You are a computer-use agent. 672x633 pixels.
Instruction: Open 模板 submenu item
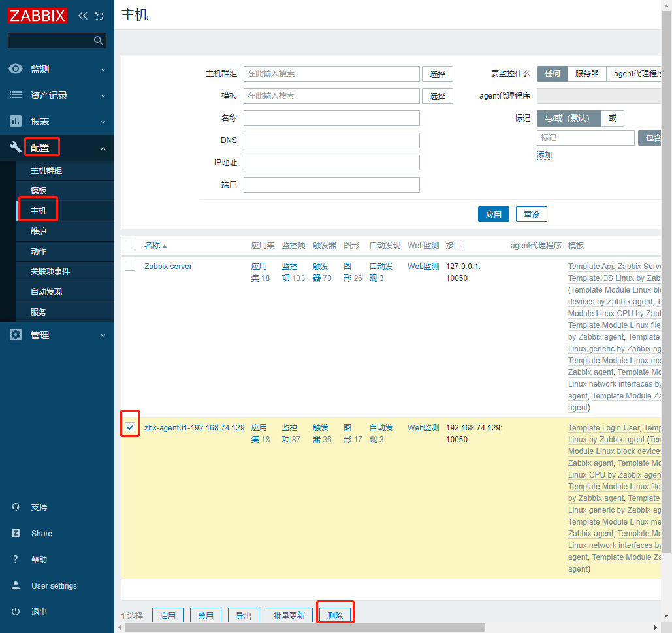pos(65,191)
